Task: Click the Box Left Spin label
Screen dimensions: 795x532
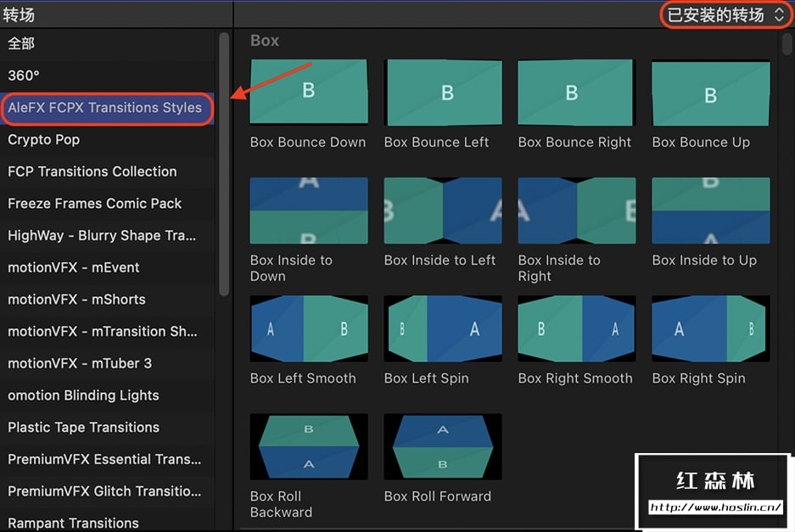Action: pyautogui.click(x=427, y=378)
